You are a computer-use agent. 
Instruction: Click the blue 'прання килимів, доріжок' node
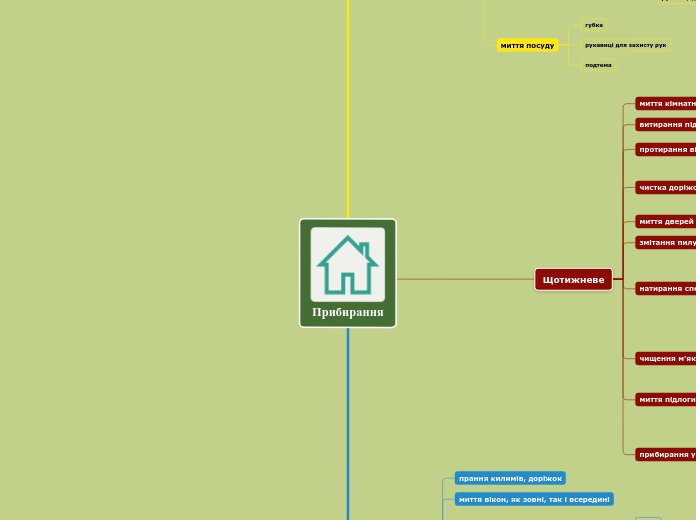tap(510, 478)
